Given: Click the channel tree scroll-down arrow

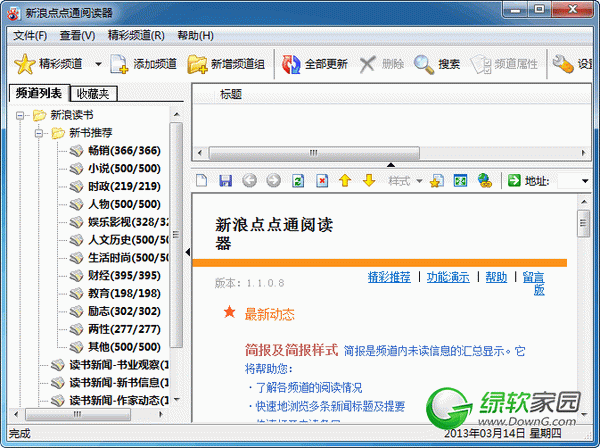Looking at the screenshot, I should [x=176, y=400].
